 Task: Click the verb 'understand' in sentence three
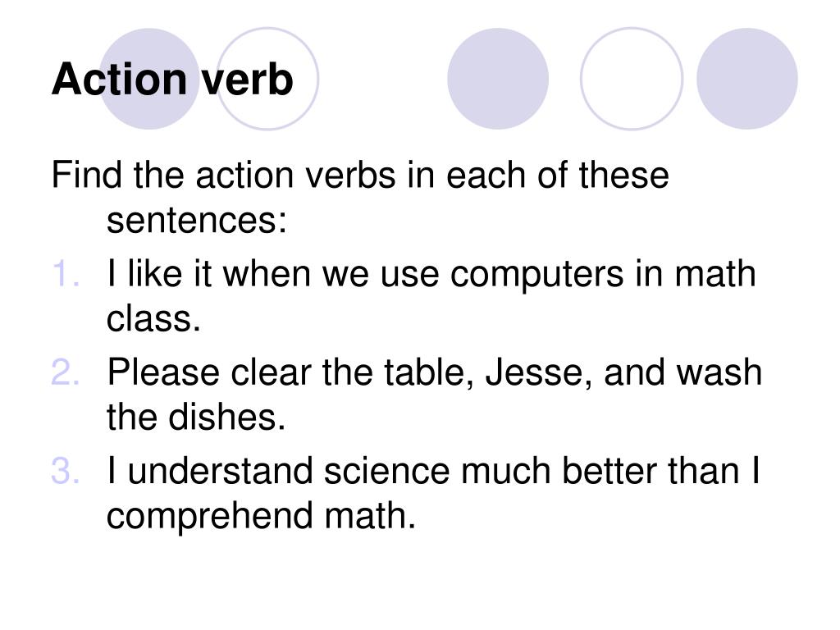[x=221, y=471]
